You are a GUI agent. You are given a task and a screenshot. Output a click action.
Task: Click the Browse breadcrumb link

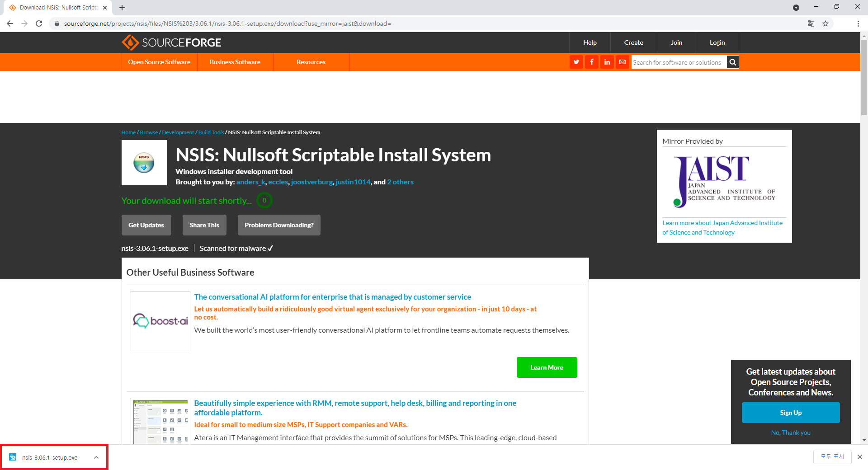click(149, 132)
